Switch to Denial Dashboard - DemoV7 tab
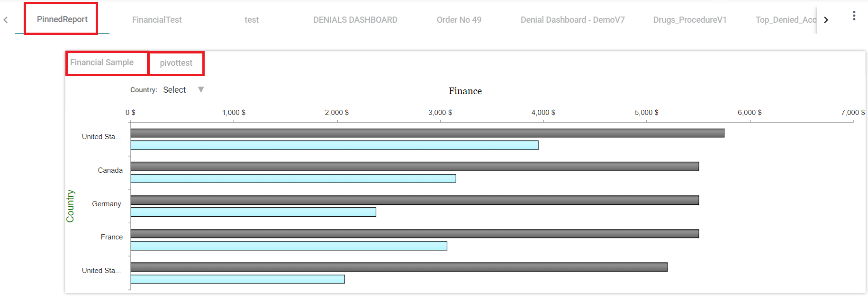 point(572,20)
